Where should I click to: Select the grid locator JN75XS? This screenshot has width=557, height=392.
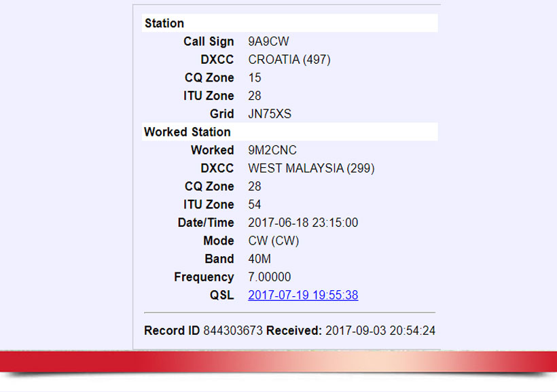(270, 114)
